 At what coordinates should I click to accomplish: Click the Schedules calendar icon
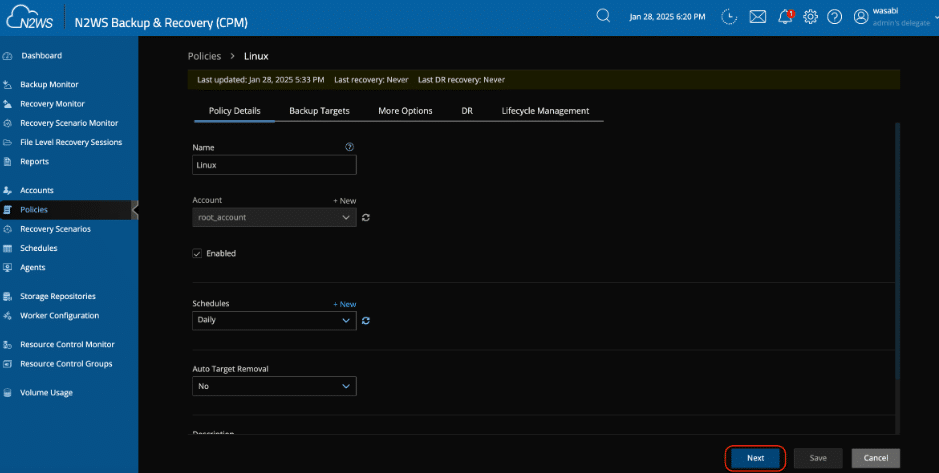point(8,248)
